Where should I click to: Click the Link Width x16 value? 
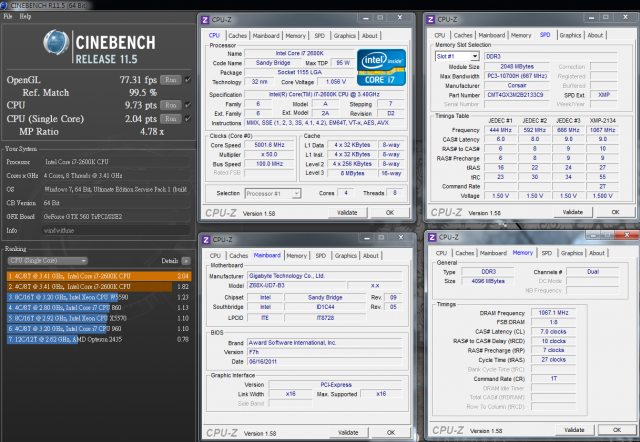(x=290, y=394)
